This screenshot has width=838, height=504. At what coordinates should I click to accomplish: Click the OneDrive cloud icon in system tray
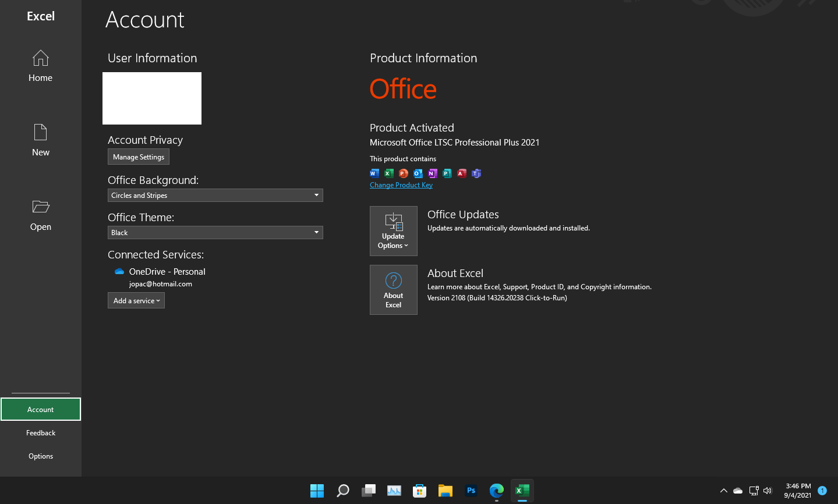[x=738, y=491]
